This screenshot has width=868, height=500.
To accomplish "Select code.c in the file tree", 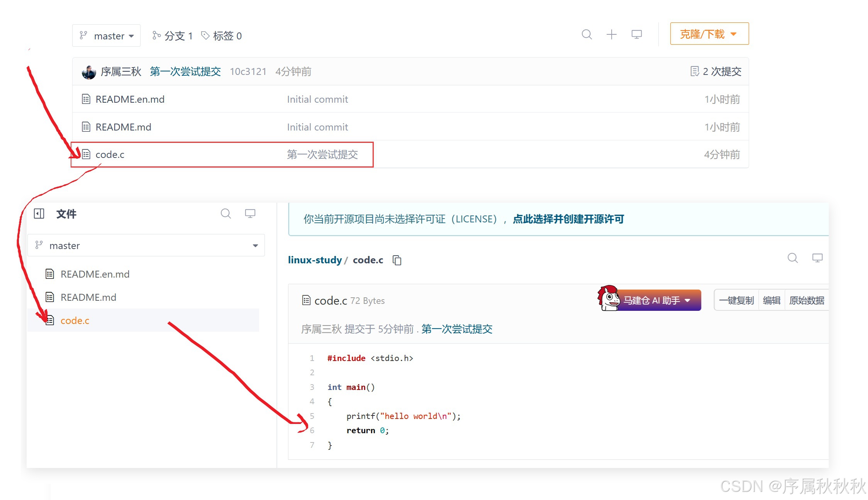I will pyautogui.click(x=75, y=320).
